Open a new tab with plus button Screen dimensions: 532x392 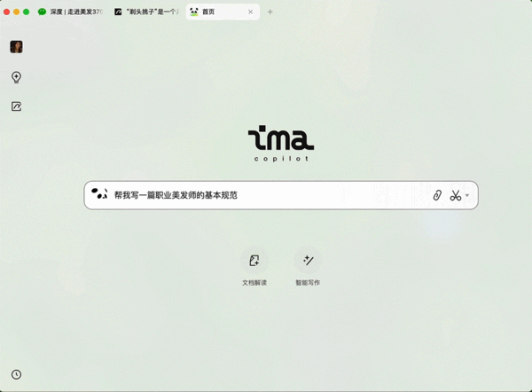(x=270, y=12)
